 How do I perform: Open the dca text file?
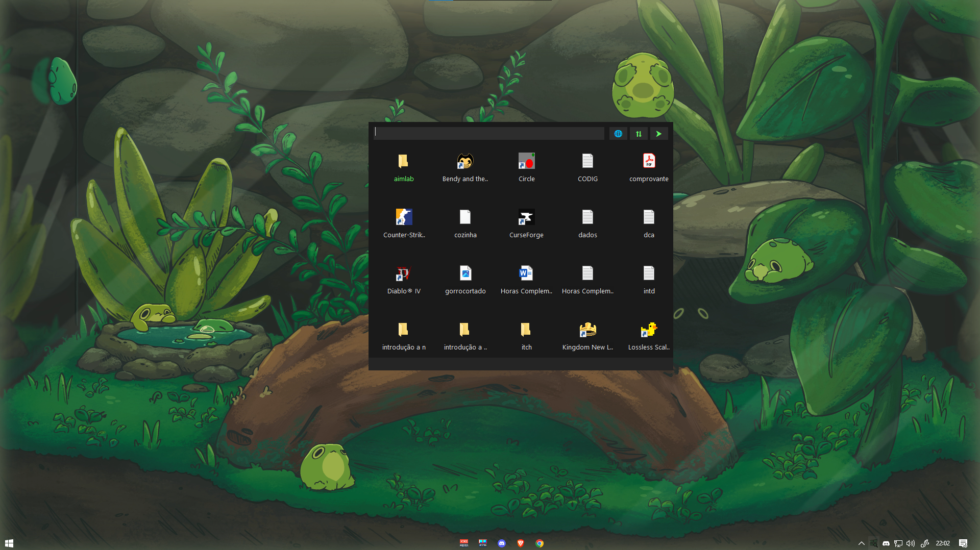click(649, 223)
